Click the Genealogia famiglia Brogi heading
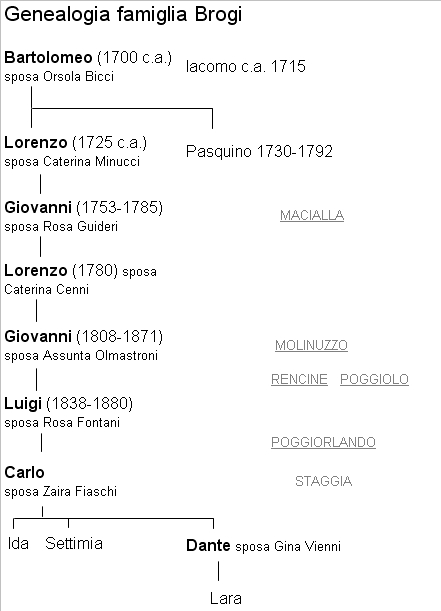Image resolution: width=441 pixels, height=611 pixels. [123, 15]
